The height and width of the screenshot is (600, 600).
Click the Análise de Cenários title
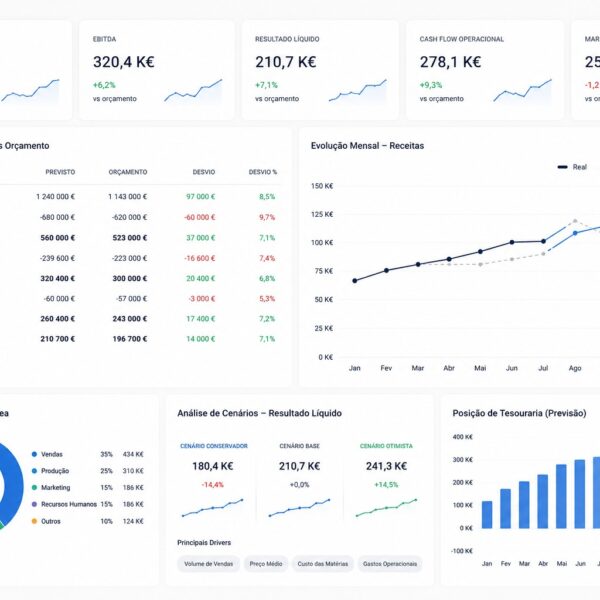(259, 413)
